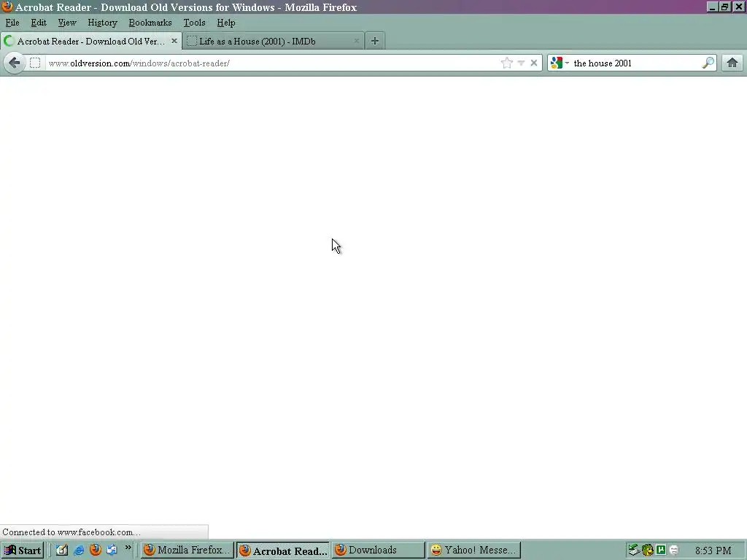Switch to Mozilla Firefox taskbar window

187,551
